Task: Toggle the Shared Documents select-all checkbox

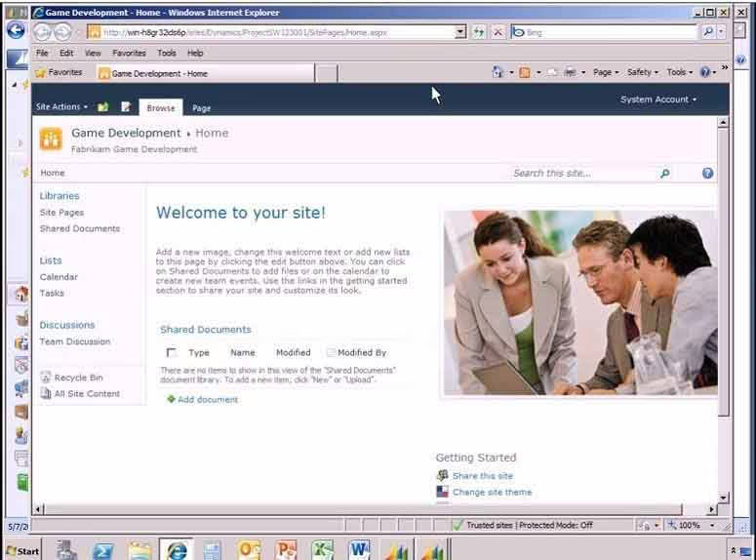Action: pos(171,352)
